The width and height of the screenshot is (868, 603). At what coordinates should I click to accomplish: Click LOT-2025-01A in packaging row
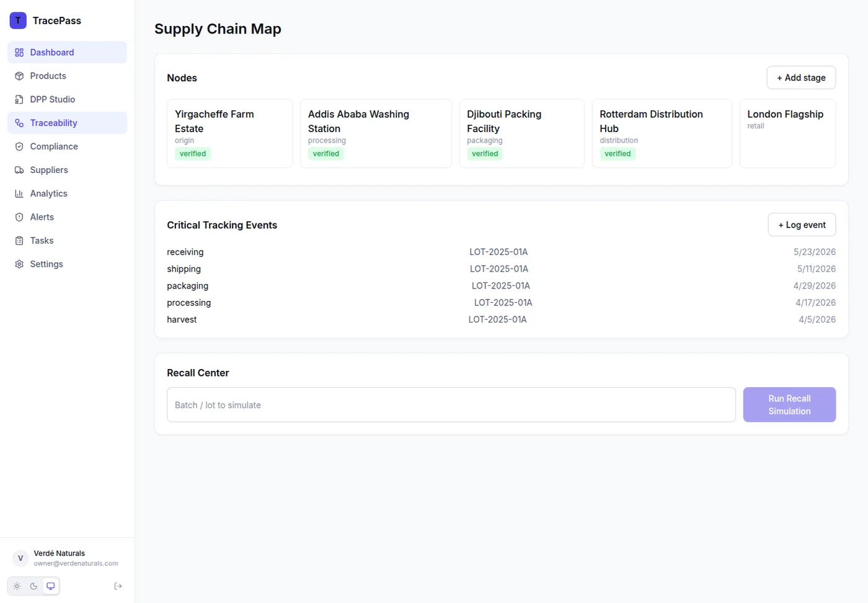pos(501,286)
